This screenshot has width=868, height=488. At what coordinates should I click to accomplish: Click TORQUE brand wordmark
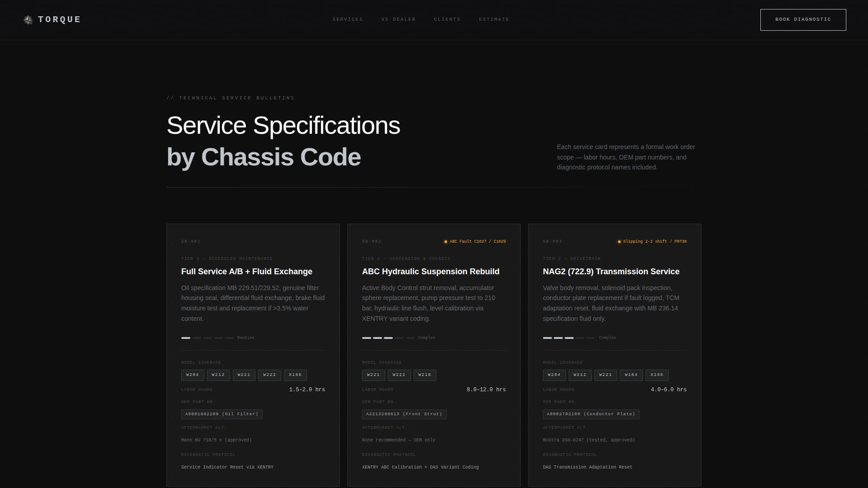59,19
